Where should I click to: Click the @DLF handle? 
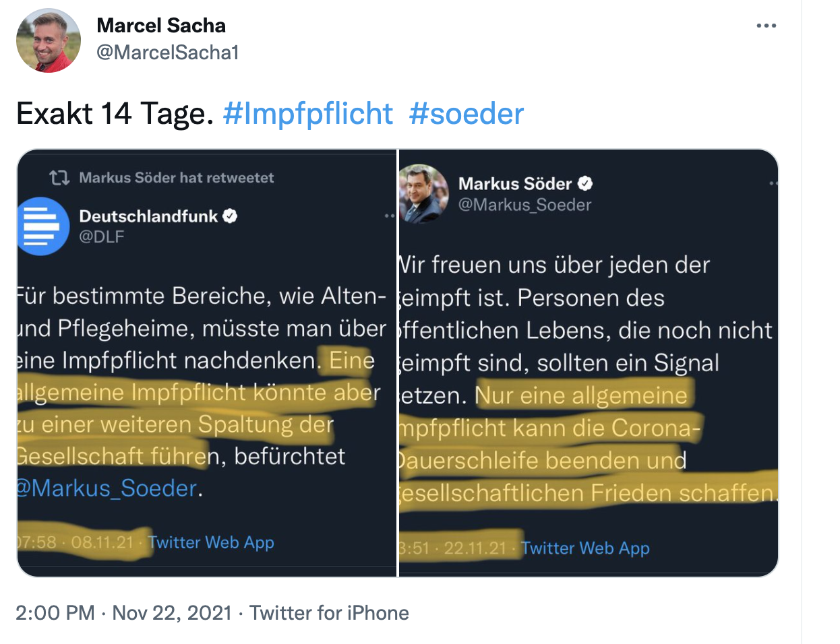coord(102,236)
